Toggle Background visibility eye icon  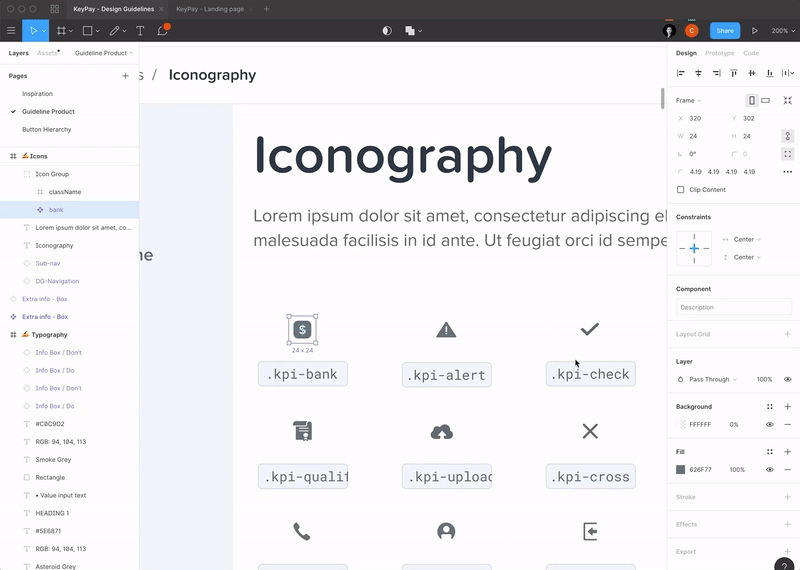tap(770, 424)
